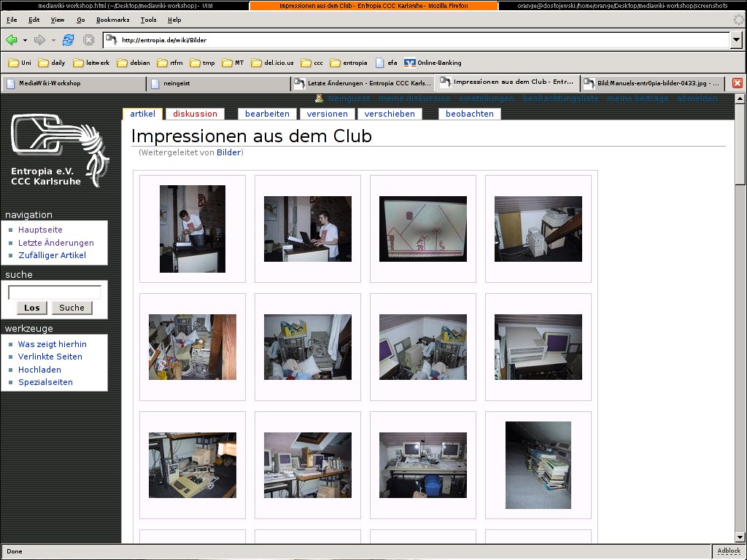Open the Spezialseiten link
Image resolution: width=747 pixels, height=560 pixels.
(45, 382)
